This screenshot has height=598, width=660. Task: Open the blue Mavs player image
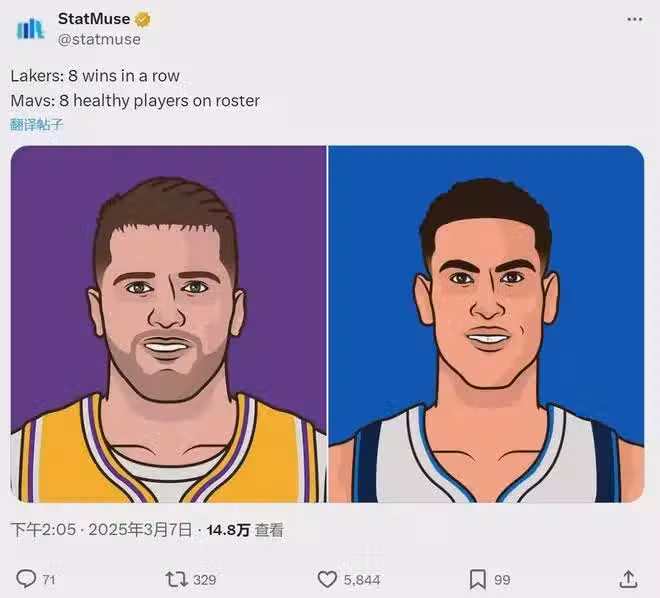tap(486, 324)
